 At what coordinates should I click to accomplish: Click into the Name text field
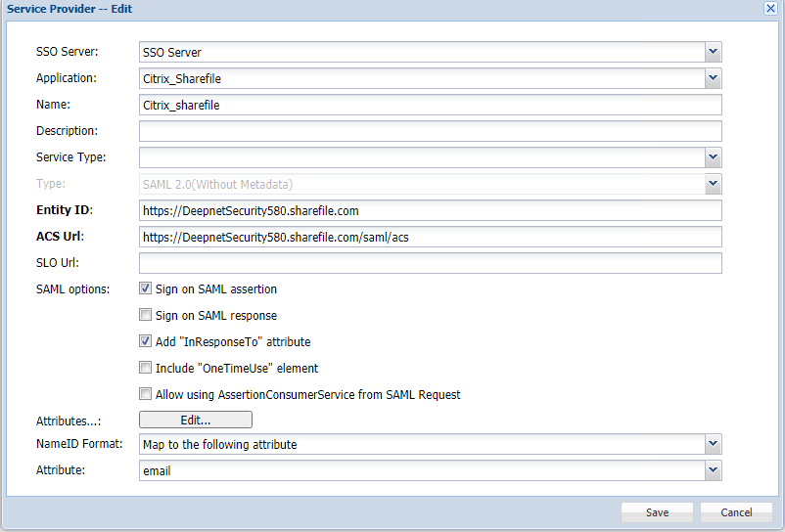pos(431,105)
